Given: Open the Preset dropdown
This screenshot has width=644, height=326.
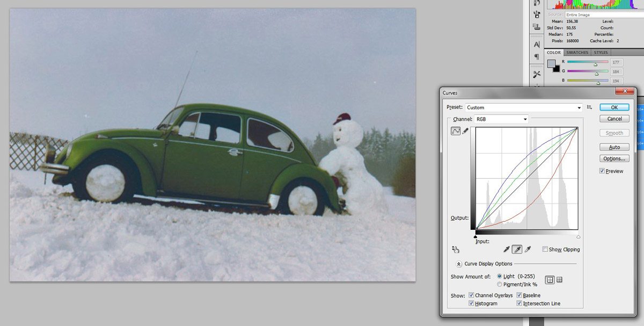Looking at the screenshot, I should (x=523, y=107).
